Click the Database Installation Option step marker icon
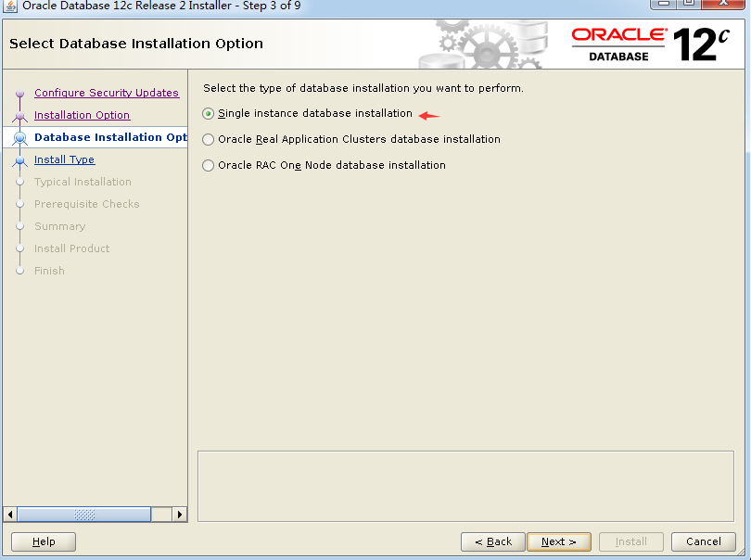Viewport: 751px width, 560px height. pos(19,138)
